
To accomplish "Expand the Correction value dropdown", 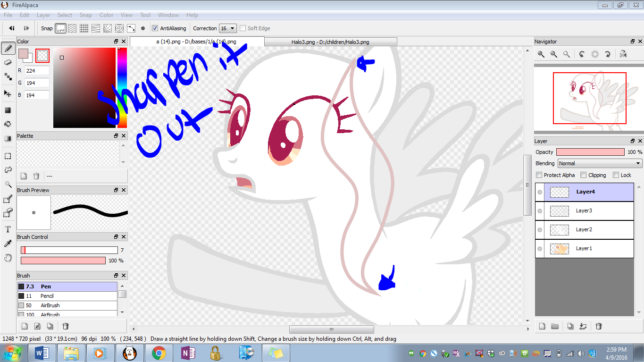I will [x=228, y=28].
